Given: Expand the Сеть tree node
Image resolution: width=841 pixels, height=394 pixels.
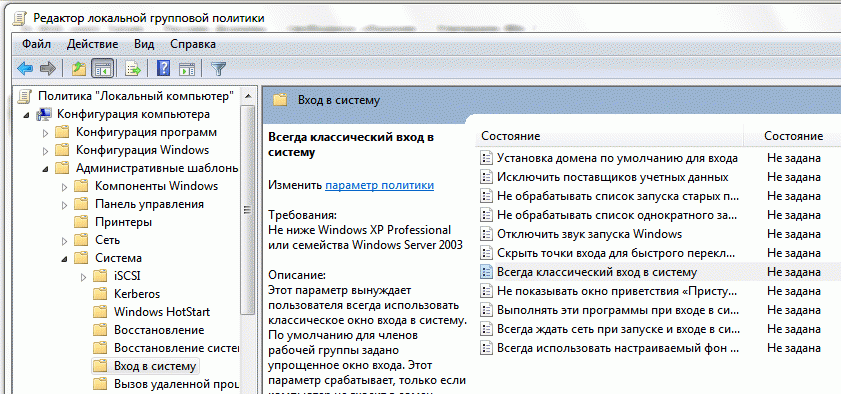Looking at the screenshot, I should click(x=64, y=241).
